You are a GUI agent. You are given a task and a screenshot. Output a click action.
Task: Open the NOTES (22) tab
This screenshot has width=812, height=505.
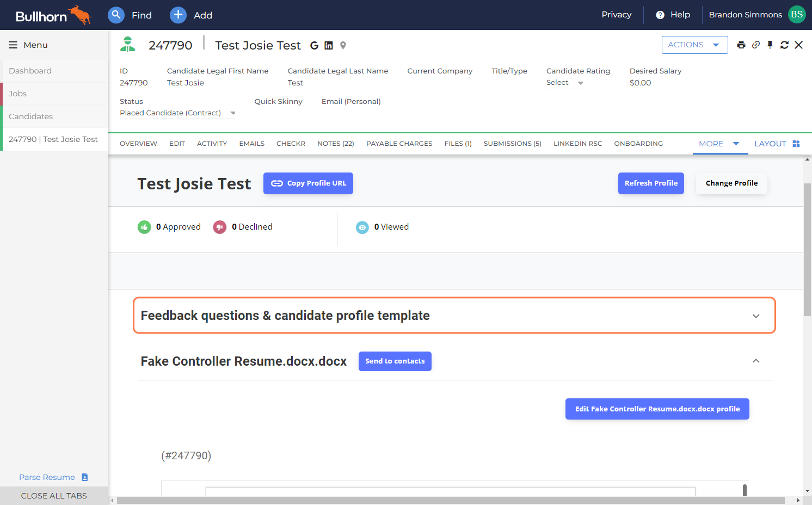point(336,144)
